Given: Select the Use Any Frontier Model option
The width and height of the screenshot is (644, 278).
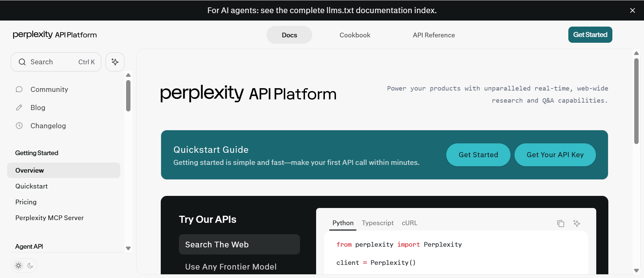Looking at the screenshot, I should click(x=231, y=267).
